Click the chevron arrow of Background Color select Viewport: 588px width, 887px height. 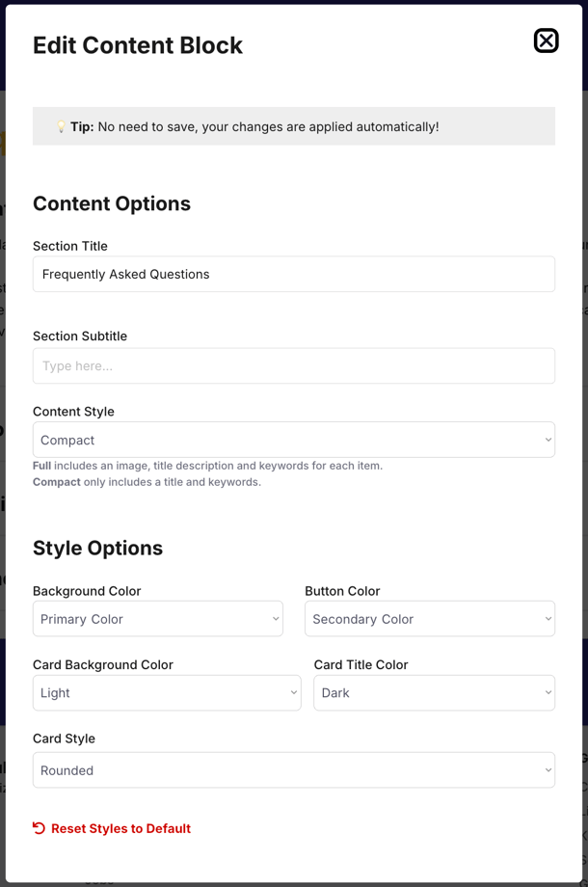276,619
